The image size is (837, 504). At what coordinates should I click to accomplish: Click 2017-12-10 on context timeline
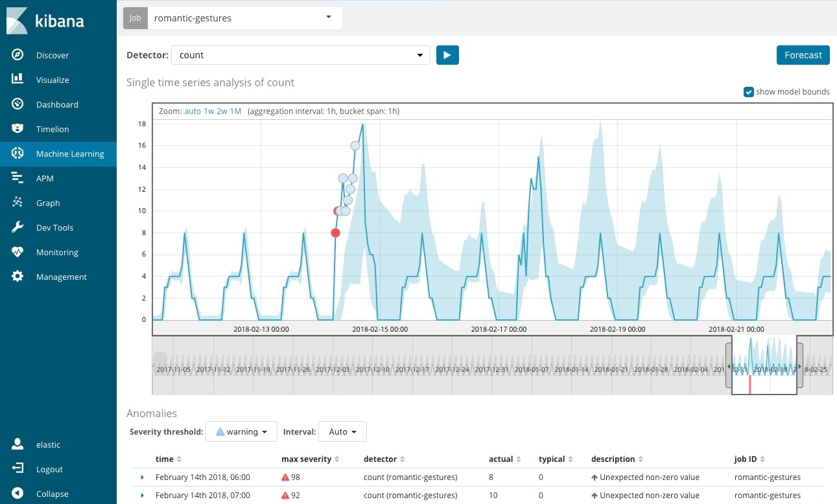click(373, 369)
